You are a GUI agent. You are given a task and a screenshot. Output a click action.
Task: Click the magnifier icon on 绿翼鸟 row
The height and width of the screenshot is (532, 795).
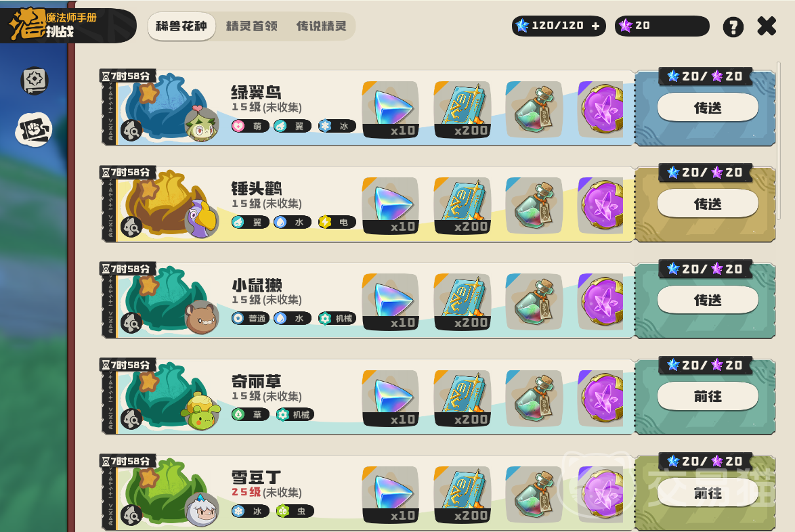click(131, 131)
